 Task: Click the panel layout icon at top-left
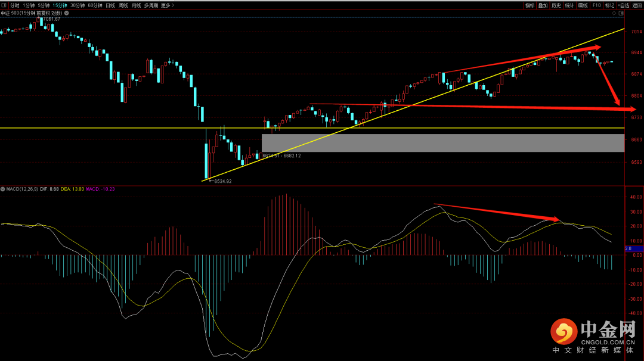coord(4,5)
